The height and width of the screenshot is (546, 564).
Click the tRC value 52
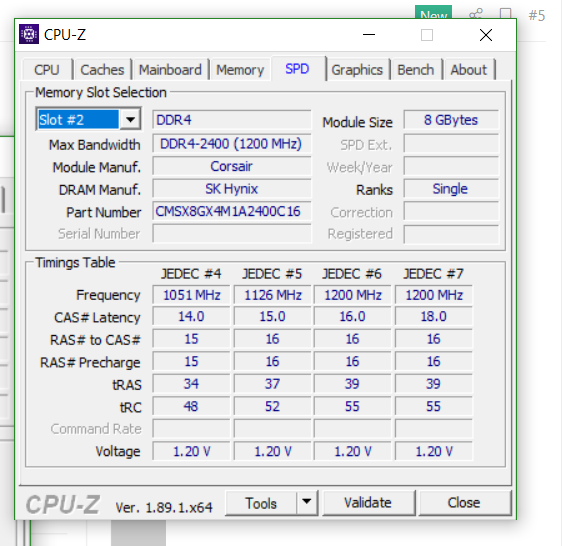(x=272, y=406)
